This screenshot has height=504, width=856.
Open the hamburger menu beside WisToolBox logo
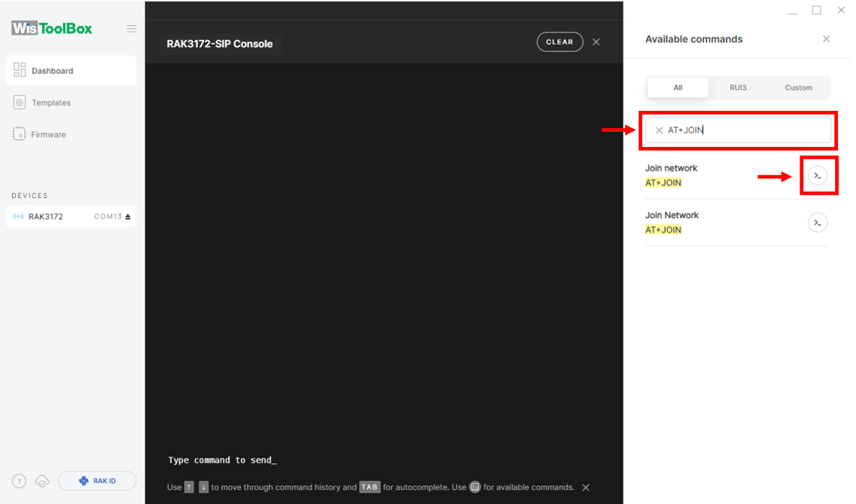(132, 28)
